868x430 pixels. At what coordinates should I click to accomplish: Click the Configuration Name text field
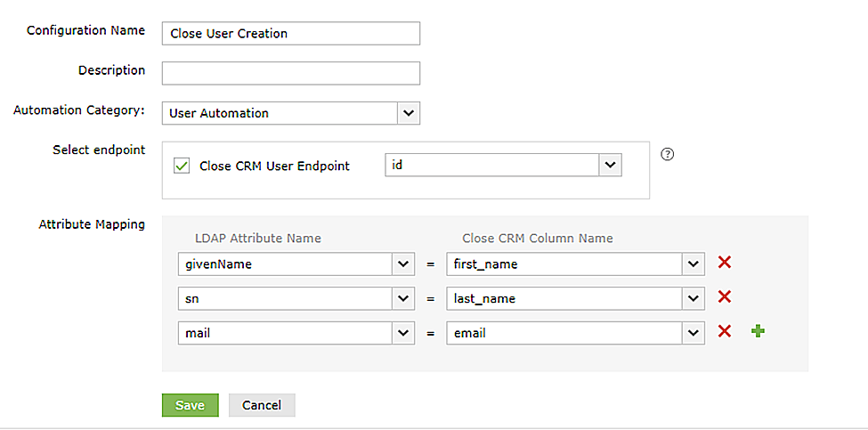point(290,34)
